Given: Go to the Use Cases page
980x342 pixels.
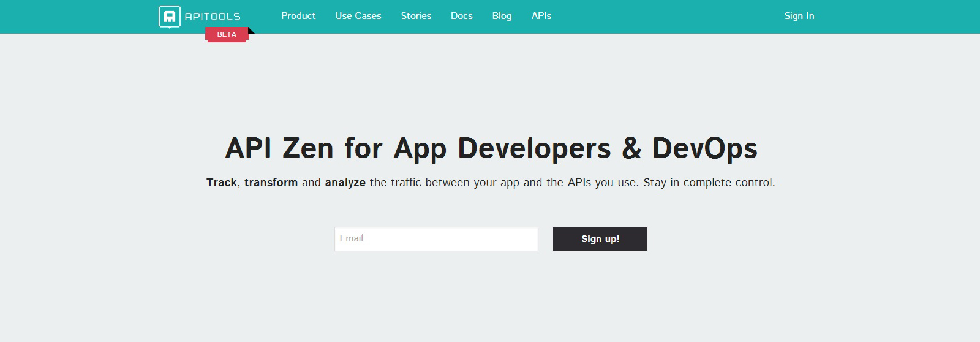Looking at the screenshot, I should point(358,16).
